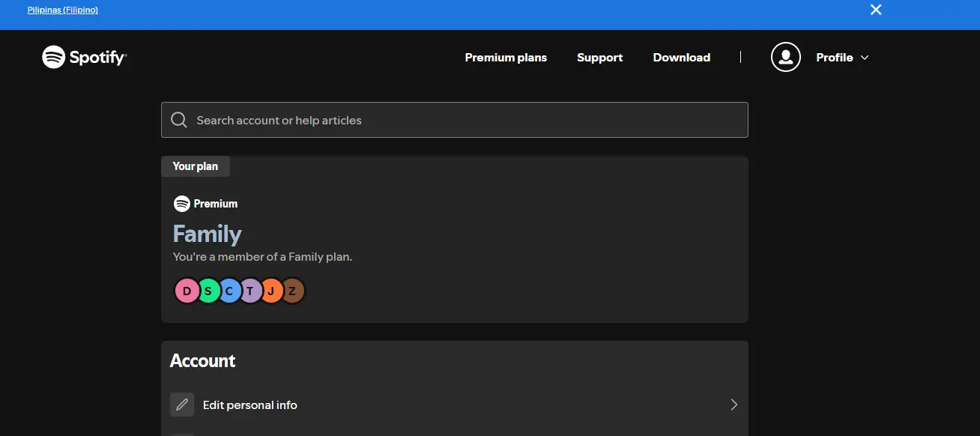The height and width of the screenshot is (436, 980).
Task: Click the Spotify logo in header
Action: (x=85, y=57)
